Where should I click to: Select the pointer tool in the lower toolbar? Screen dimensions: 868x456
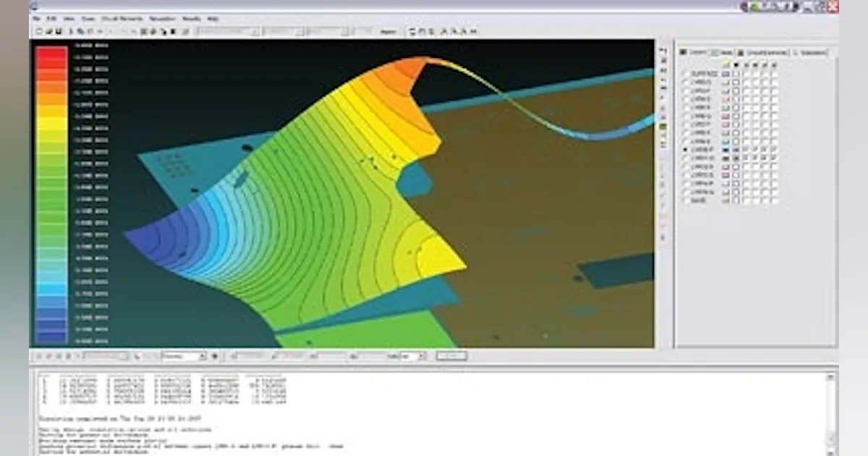pos(136,356)
